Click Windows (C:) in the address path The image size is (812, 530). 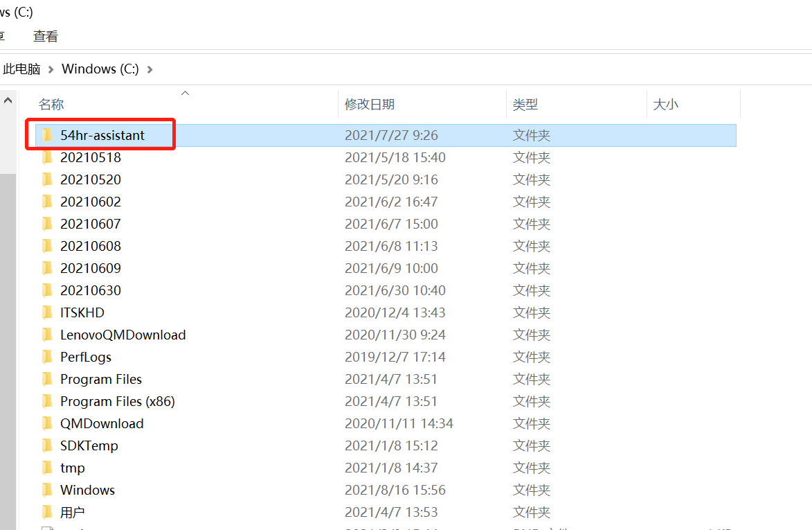click(x=100, y=69)
